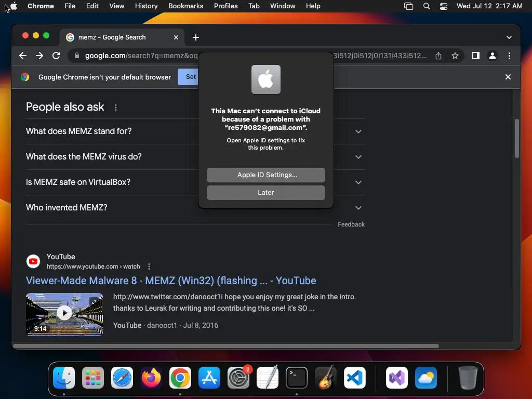Open the Bookmarks menu
Screen dimensions: 532x399
click(185, 6)
